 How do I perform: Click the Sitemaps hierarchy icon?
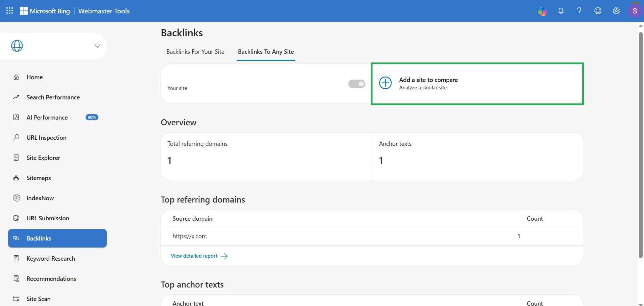[16, 178]
